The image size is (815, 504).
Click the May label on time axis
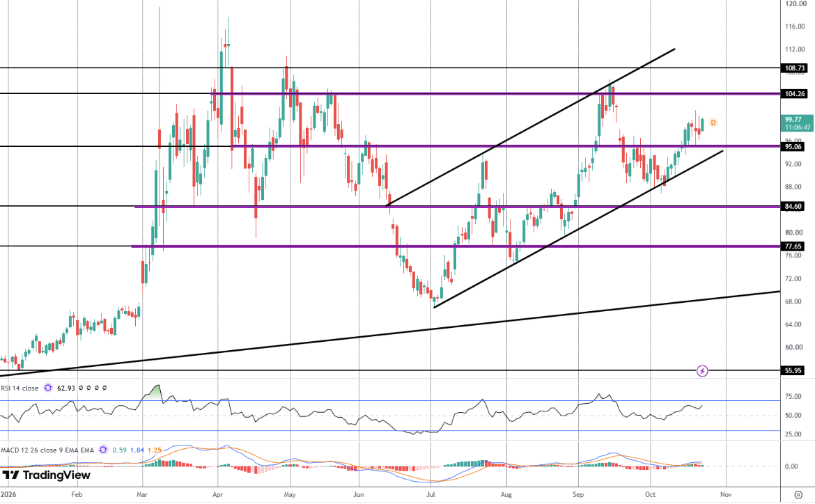290,495
